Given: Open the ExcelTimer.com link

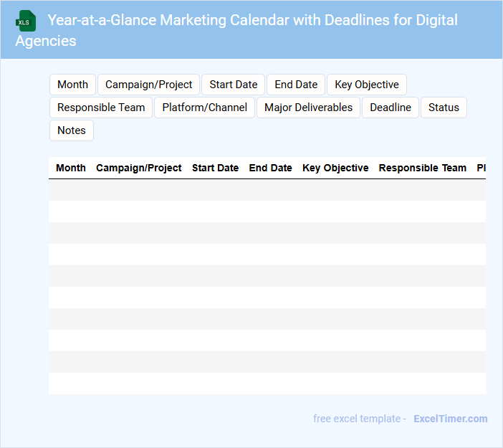Looking at the screenshot, I should pos(450,419).
